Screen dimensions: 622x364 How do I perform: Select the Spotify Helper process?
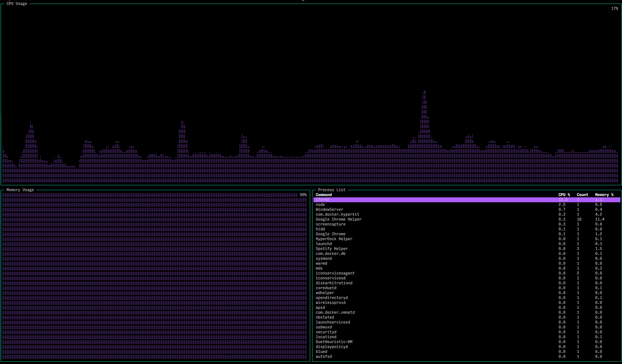pyautogui.click(x=467, y=249)
